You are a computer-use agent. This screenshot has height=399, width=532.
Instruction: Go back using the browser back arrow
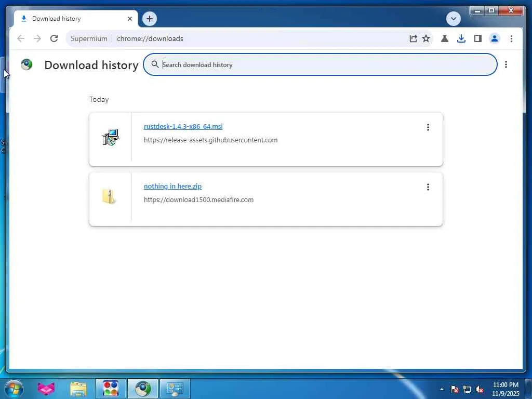[21, 38]
